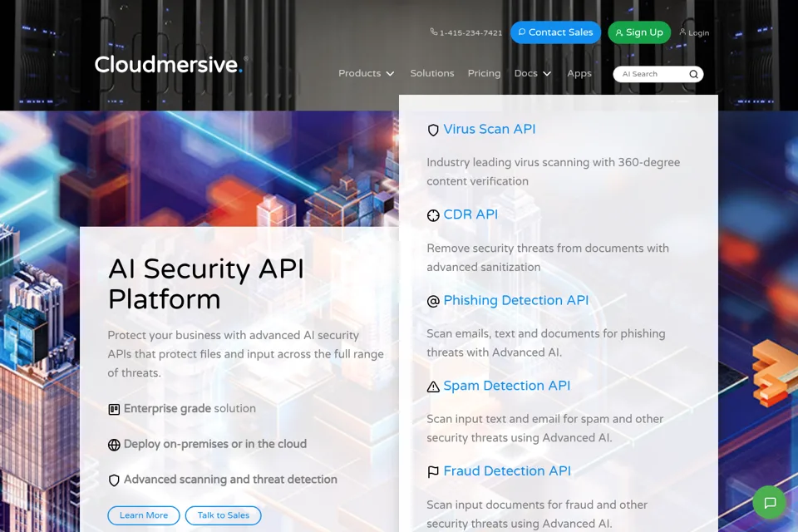Click the shield icon next to Virus Scan API
The image size is (798, 532).
coord(433,131)
